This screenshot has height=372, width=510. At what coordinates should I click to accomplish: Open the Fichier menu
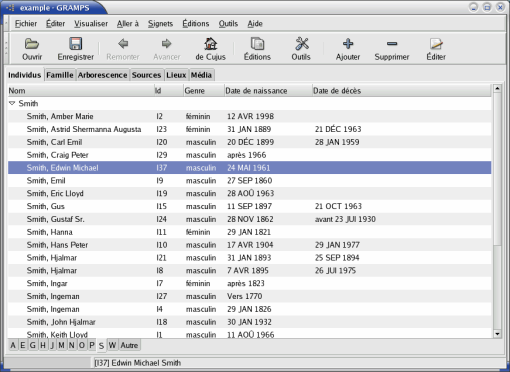26,24
